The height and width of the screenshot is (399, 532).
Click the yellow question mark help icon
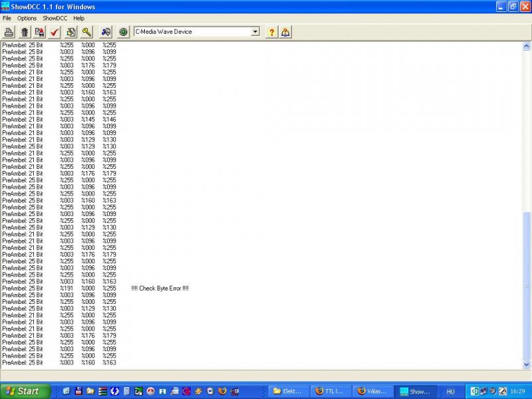[271, 32]
